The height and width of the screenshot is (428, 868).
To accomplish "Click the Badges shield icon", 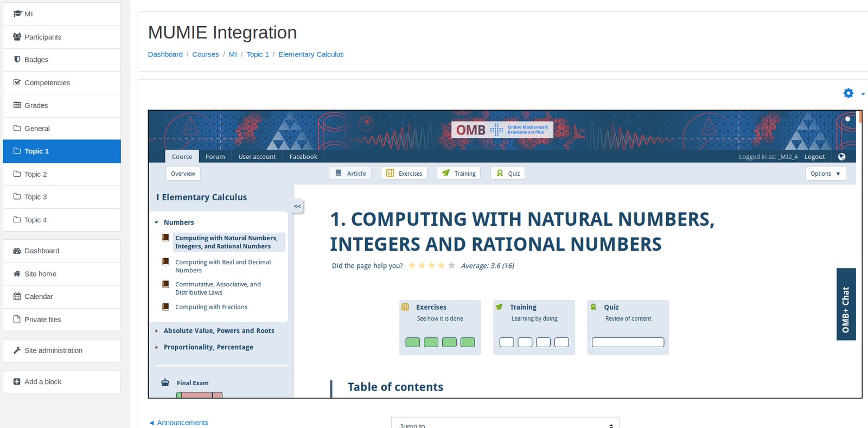I will [x=17, y=60].
